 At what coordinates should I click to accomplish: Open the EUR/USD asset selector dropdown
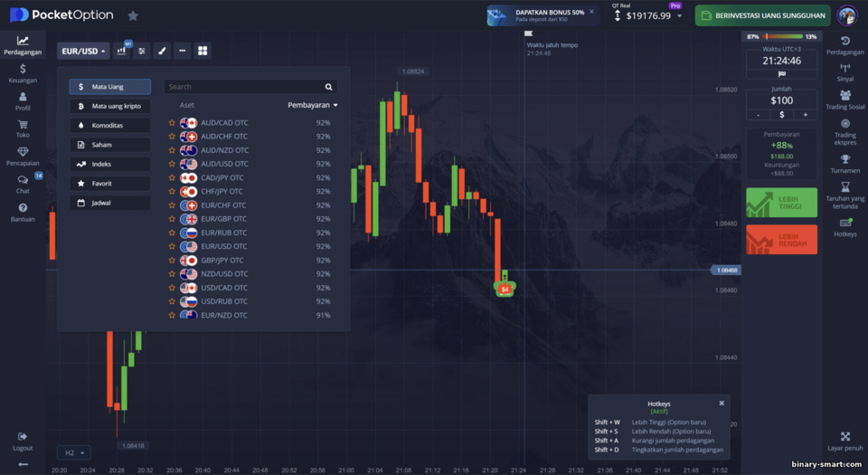pyautogui.click(x=83, y=51)
